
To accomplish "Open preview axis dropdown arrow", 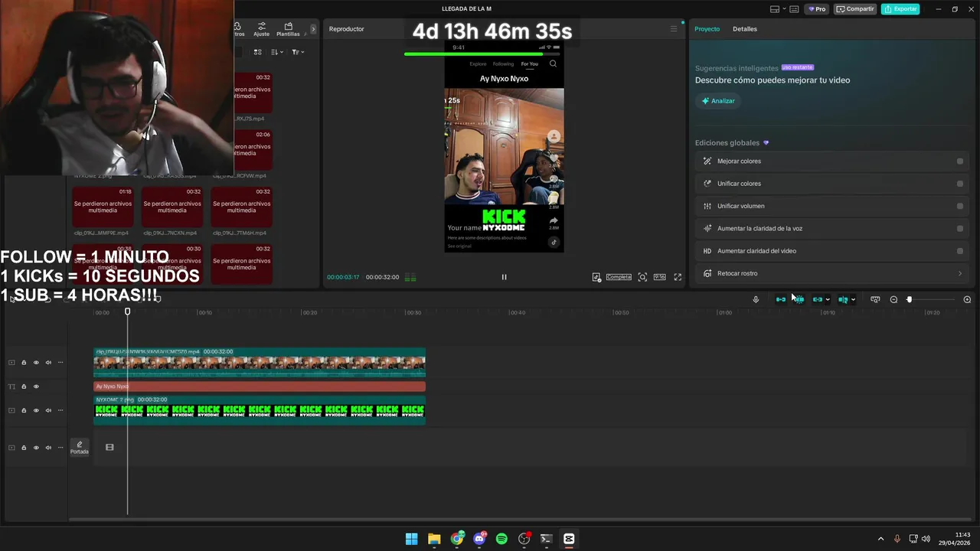I will (x=853, y=299).
